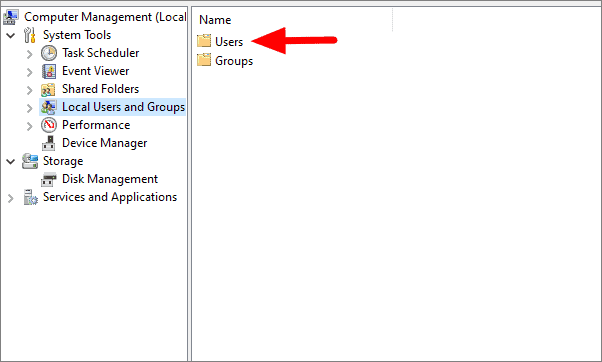Select the Services and Applications item
Screen dimensions: 602x362
(110, 197)
